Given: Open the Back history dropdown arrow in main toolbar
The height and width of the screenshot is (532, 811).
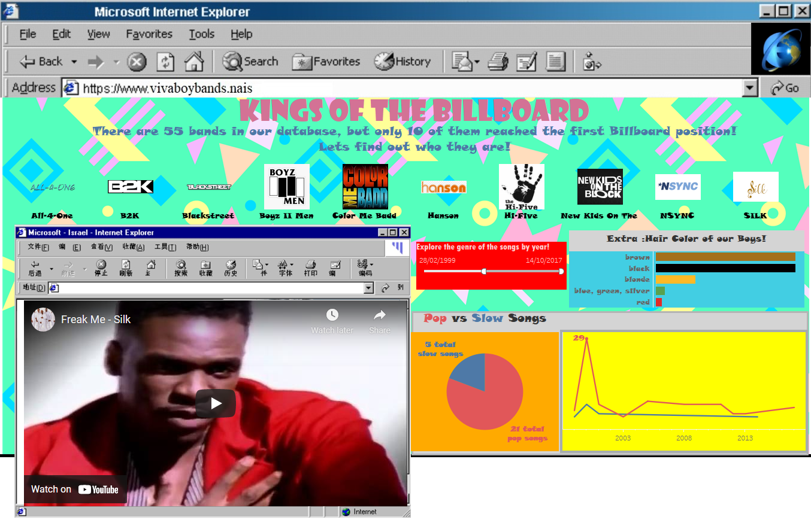Looking at the screenshot, I should 74,62.
